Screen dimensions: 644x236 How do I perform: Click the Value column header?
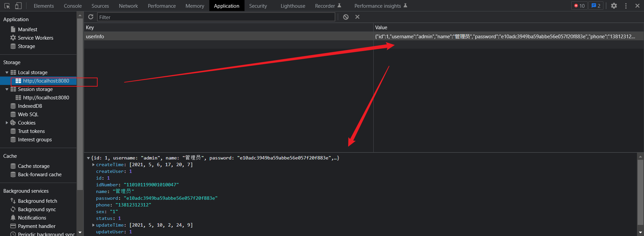[508, 27]
